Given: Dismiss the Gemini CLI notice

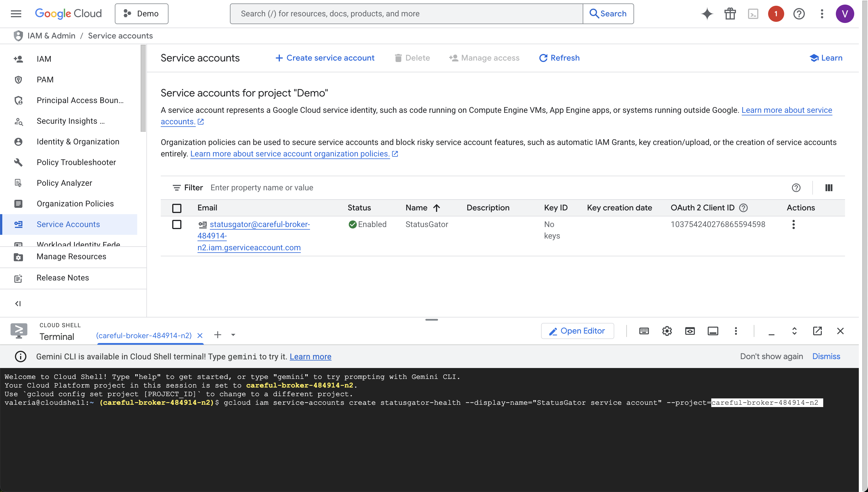Looking at the screenshot, I should pos(826,357).
